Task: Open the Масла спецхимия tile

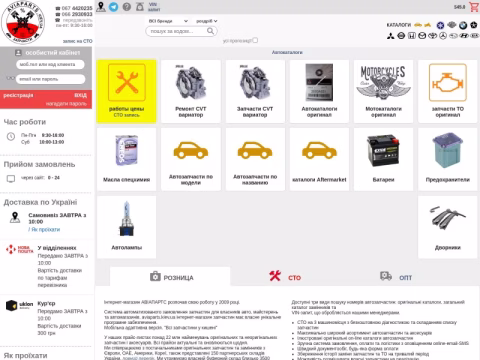Action: [x=126, y=159]
